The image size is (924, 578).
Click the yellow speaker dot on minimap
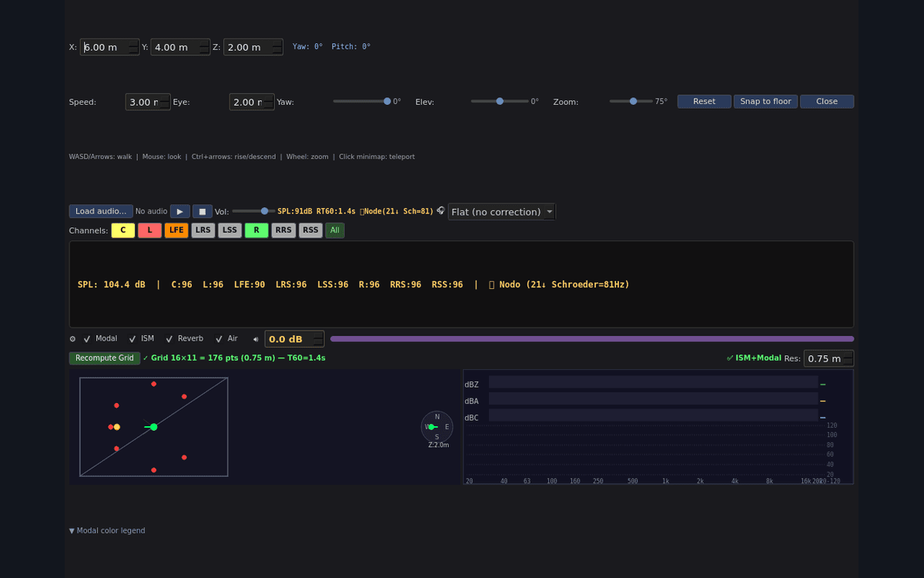click(x=117, y=427)
